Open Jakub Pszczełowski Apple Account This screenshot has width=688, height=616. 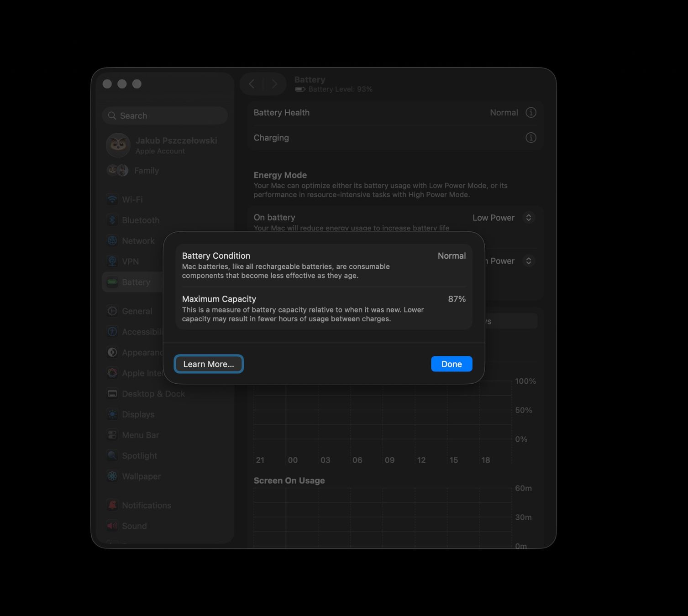(165, 145)
